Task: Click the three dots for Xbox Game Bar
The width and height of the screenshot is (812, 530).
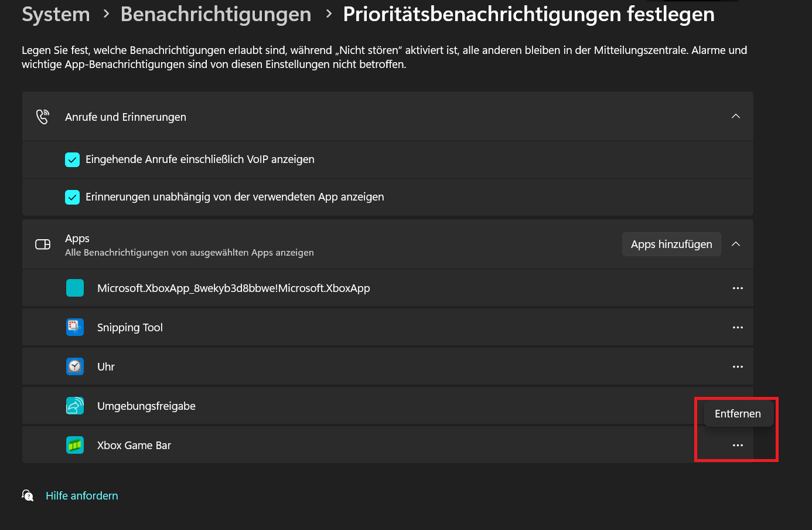Action: 738,445
